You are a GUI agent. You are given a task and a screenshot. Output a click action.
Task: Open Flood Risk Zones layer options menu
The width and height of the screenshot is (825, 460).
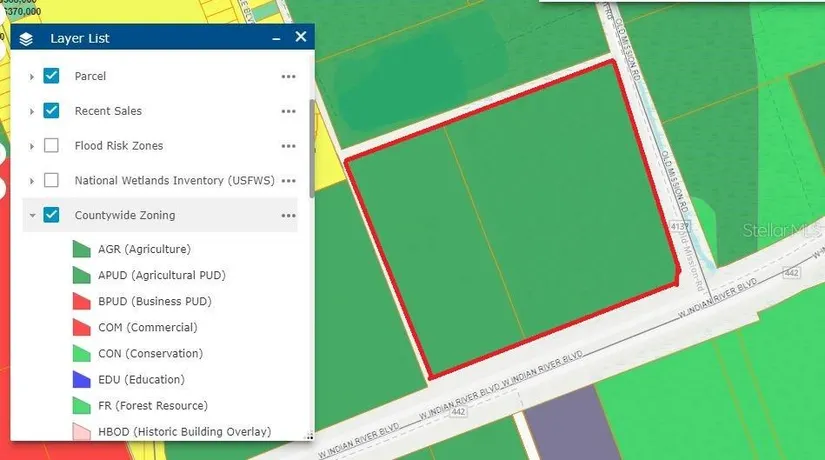coord(288,146)
